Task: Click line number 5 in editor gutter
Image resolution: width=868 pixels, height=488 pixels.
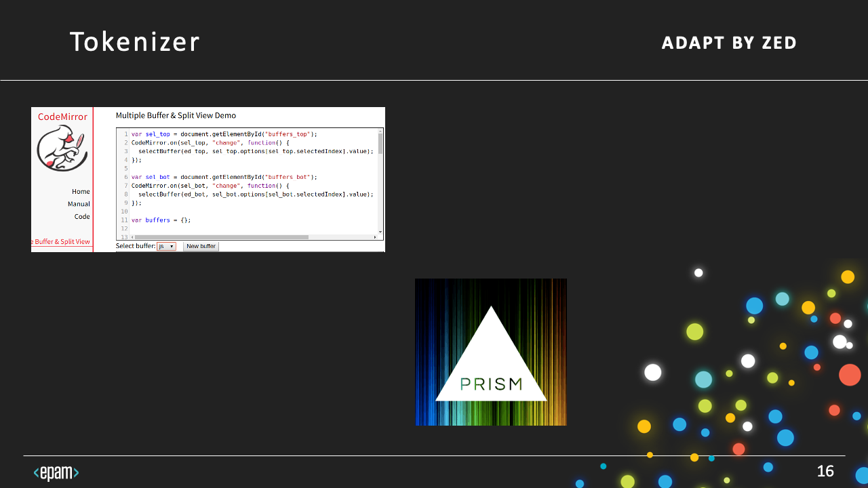Action: click(125, 168)
